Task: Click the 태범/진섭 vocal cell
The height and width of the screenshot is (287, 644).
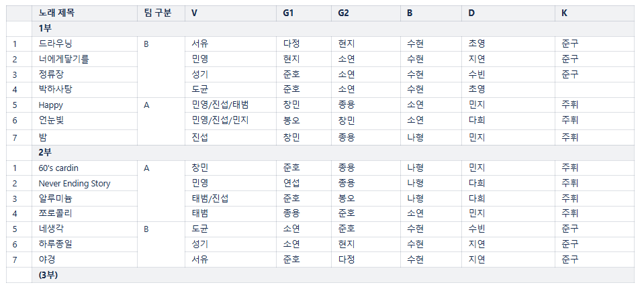Action: point(210,198)
